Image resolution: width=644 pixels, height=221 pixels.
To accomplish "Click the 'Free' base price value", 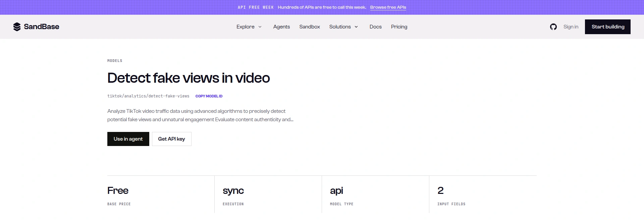I will point(118,191).
